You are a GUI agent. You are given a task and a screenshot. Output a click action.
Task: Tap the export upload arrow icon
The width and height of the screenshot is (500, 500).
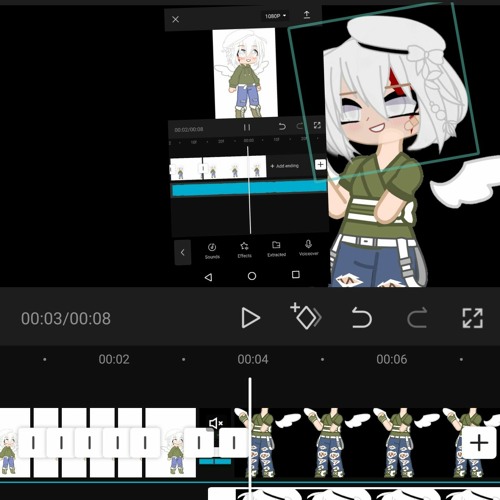[x=307, y=15]
